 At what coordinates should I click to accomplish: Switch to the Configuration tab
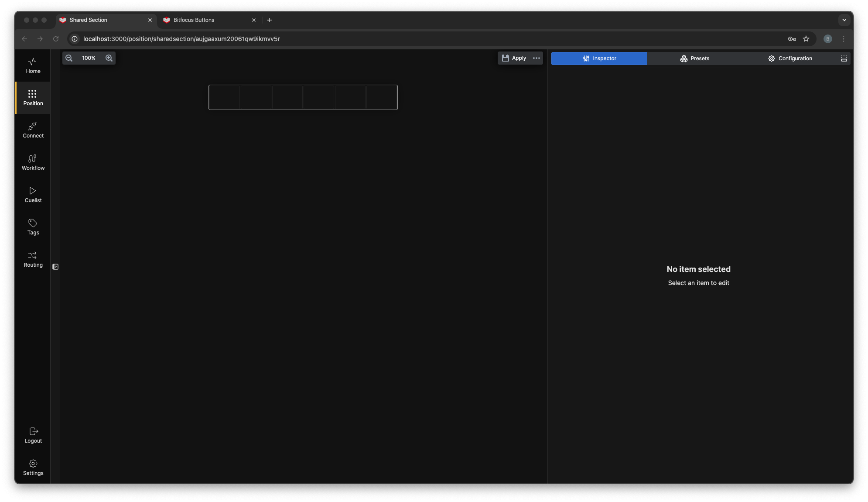[x=790, y=58]
